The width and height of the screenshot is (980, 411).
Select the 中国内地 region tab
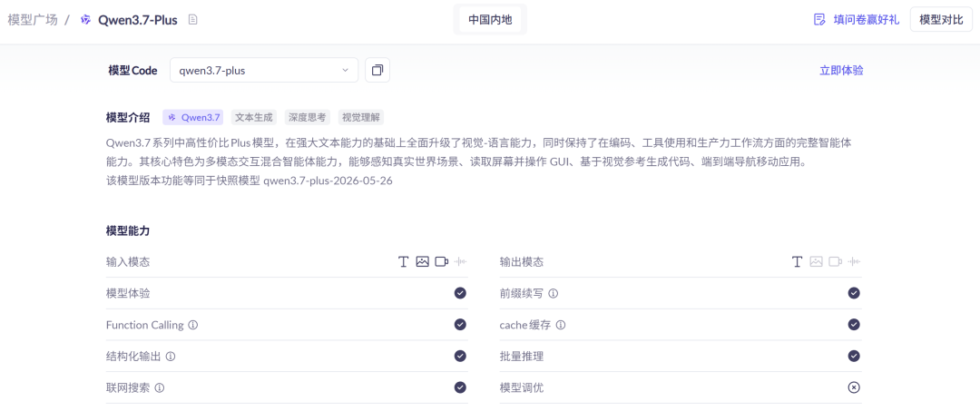coord(490,20)
